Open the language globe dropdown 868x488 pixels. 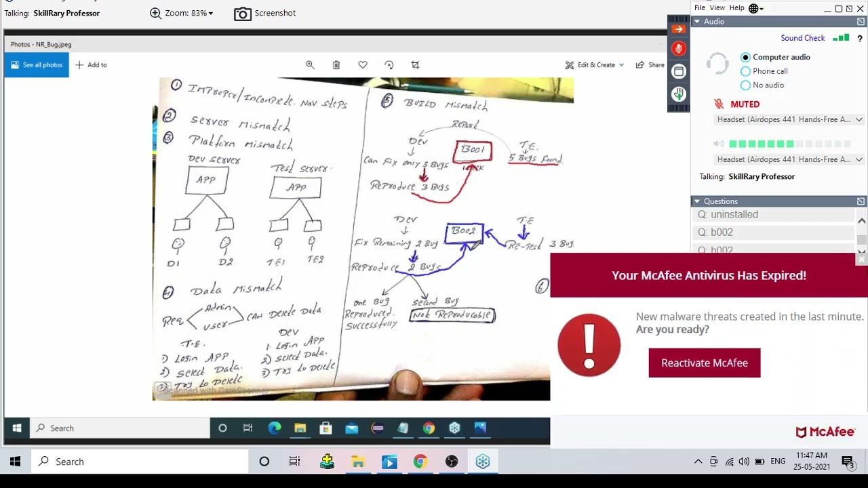(756, 8)
